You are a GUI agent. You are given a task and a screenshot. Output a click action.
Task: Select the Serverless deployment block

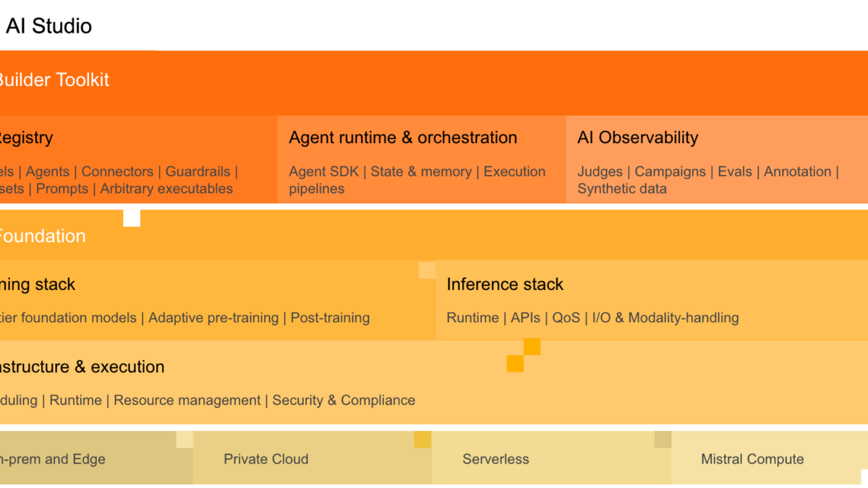495,459
